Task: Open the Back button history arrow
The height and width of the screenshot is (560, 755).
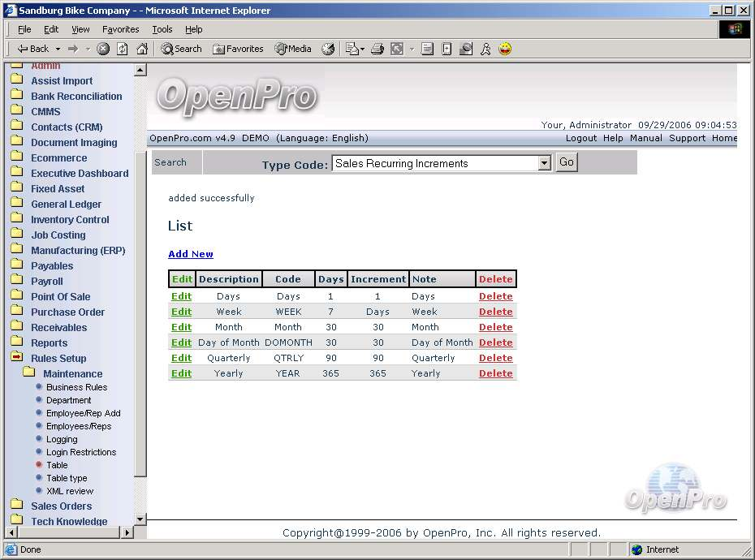Action: point(57,49)
